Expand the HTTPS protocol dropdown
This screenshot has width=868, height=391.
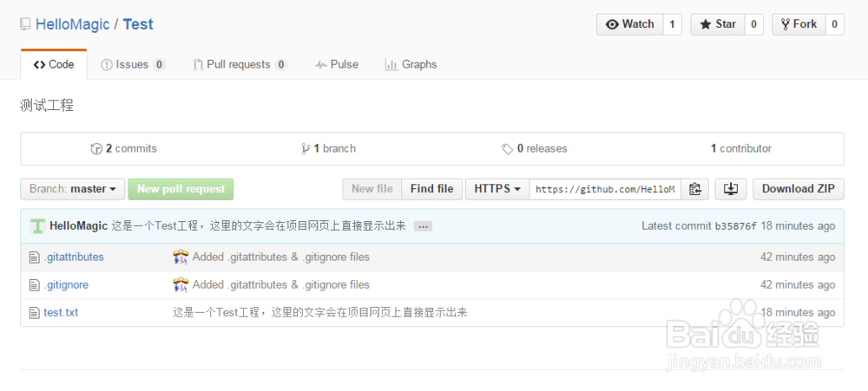[497, 189]
